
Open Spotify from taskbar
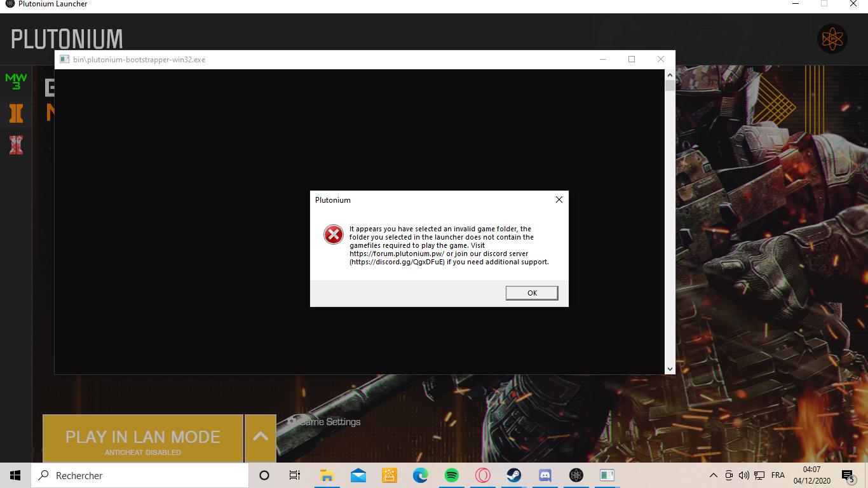(x=451, y=475)
